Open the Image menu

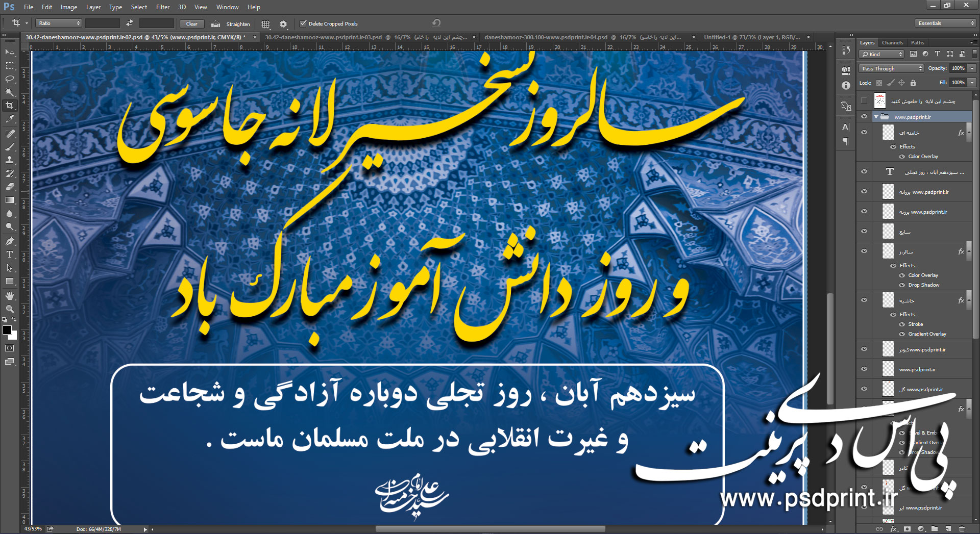69,7
